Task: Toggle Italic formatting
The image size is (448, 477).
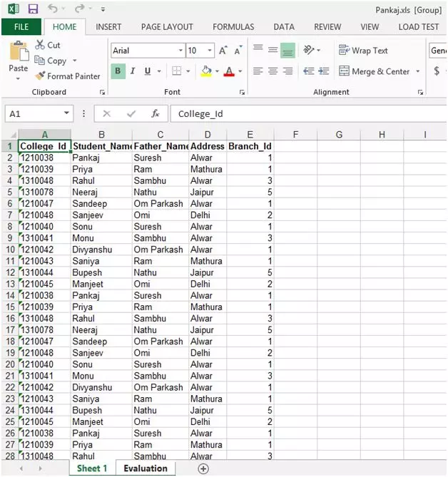Action: coord(133,71)
